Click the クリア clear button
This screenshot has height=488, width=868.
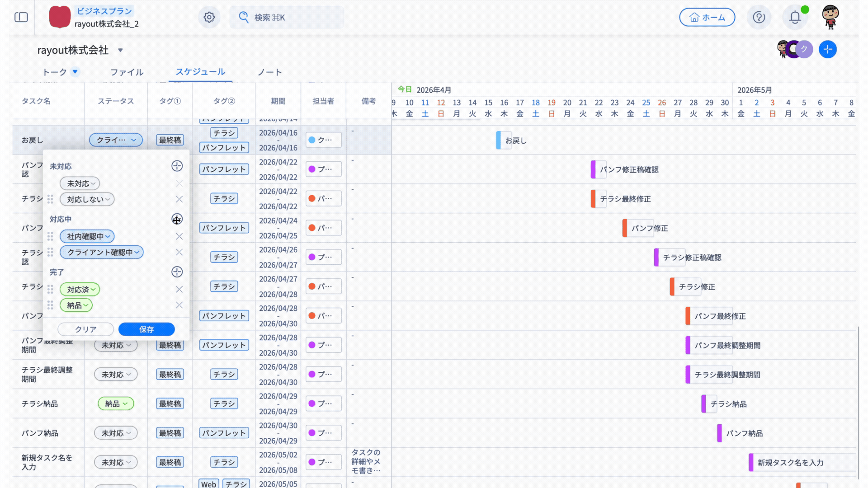(85, 329)
